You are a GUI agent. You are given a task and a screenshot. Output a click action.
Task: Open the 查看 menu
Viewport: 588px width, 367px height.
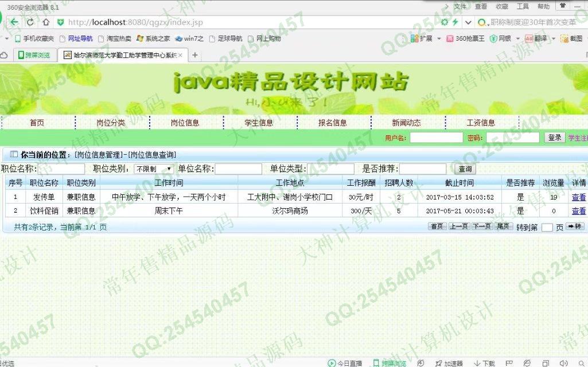pyautogui.click(x=481, y=6)
